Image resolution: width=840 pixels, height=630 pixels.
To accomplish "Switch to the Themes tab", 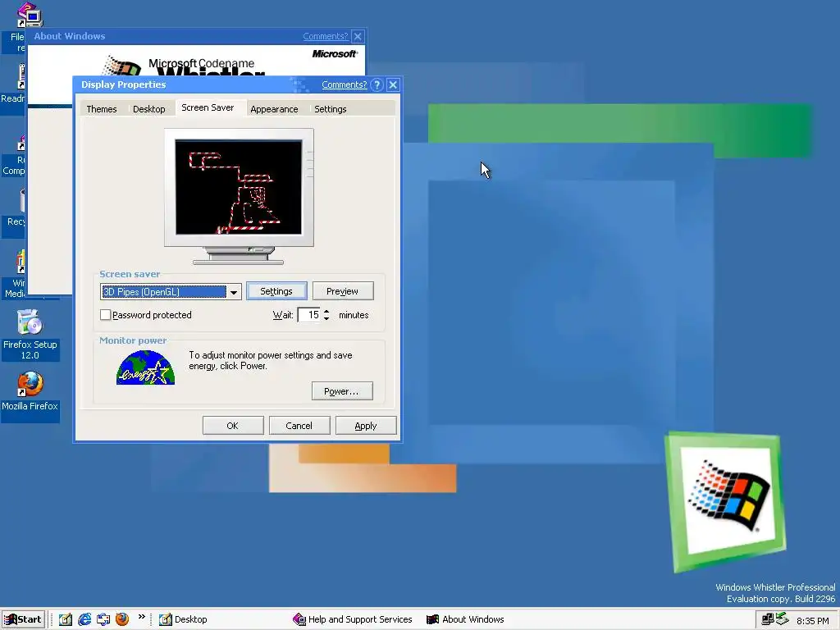I will point(101,109).
